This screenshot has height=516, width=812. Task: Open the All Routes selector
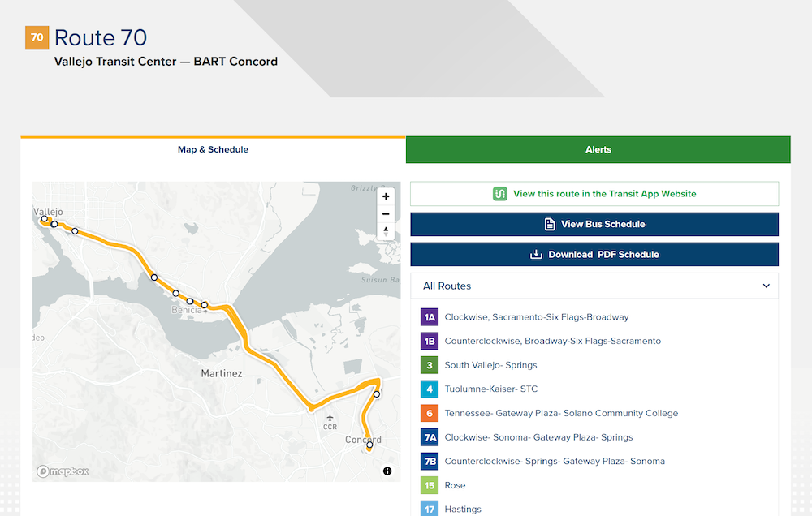(594, 286)
